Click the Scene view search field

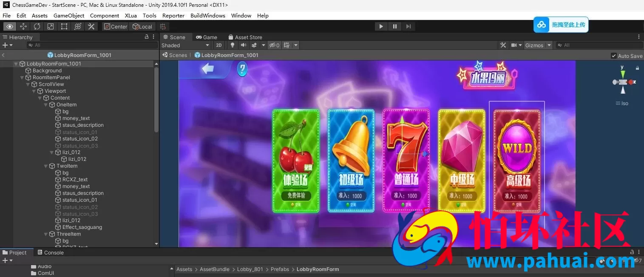pos(599,45)
